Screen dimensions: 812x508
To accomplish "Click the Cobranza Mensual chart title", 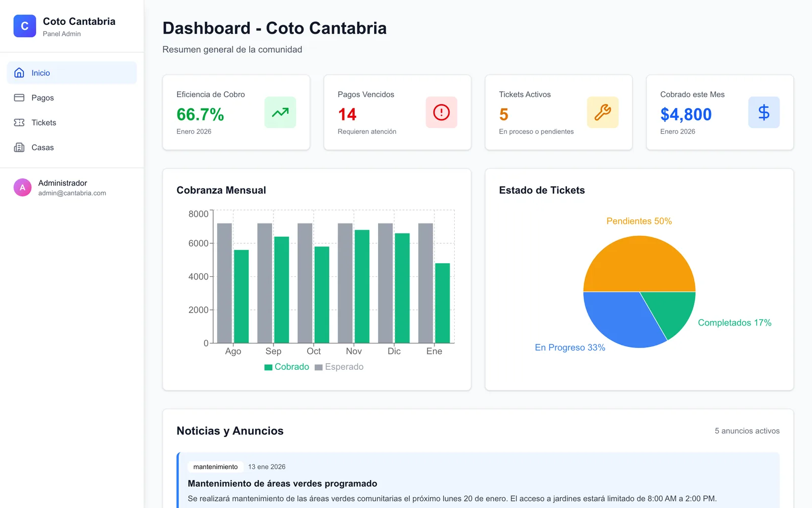I will [221, 190].
